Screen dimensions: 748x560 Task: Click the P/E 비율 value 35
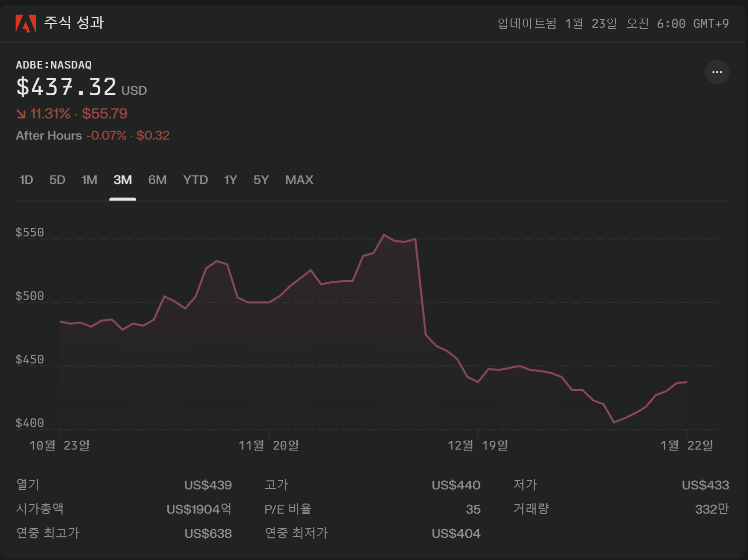click(473, 510)
